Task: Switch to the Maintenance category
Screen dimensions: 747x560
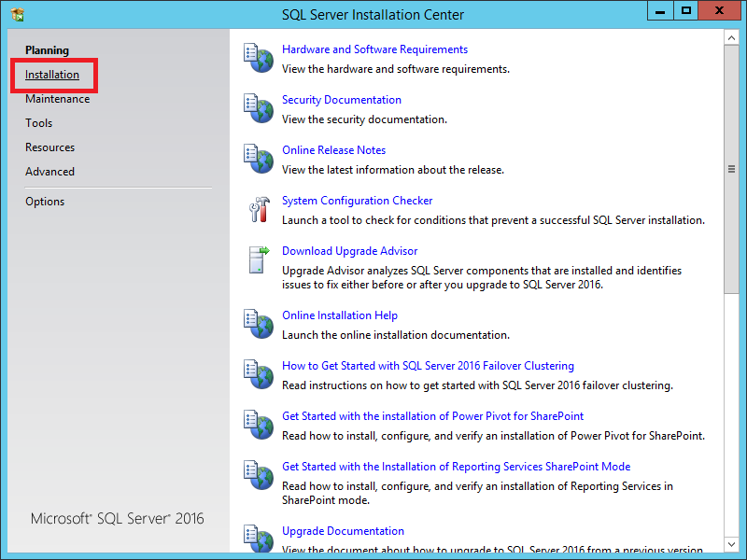Action: [58, 99]
